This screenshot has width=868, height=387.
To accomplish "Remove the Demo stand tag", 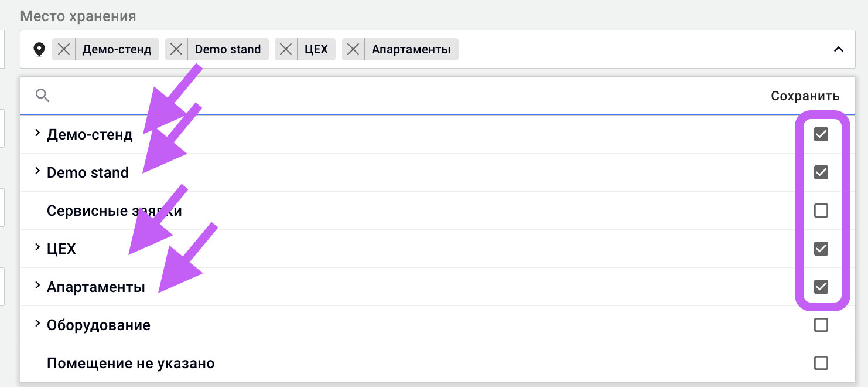I will [x=176, y=49].
